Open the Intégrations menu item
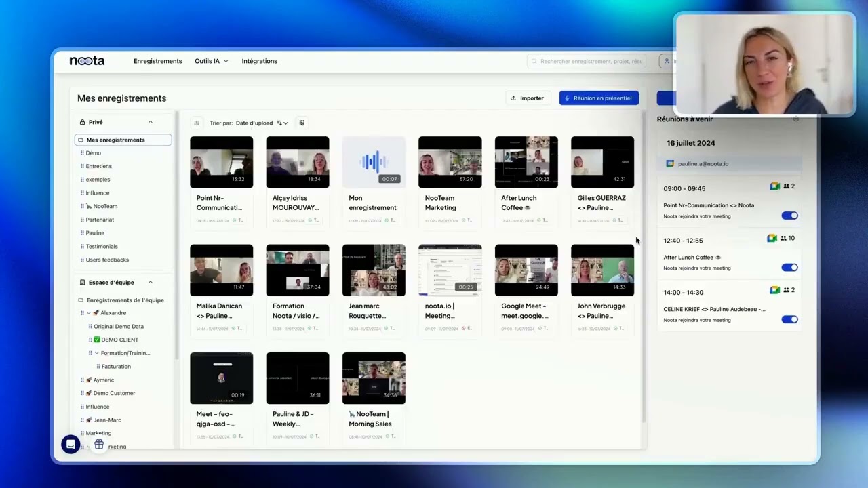The width and height of the screenshot is (868, 488). pos(259,61)
